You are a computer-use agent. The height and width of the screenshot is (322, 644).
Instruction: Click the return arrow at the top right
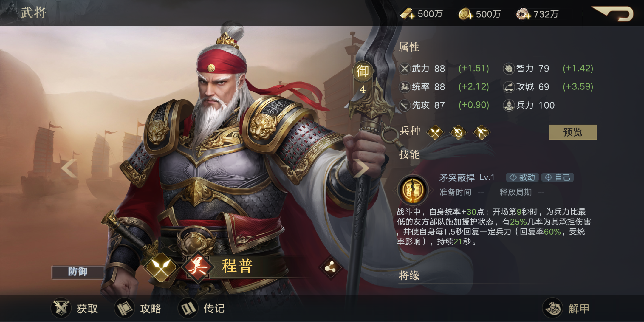pos(612,13)
